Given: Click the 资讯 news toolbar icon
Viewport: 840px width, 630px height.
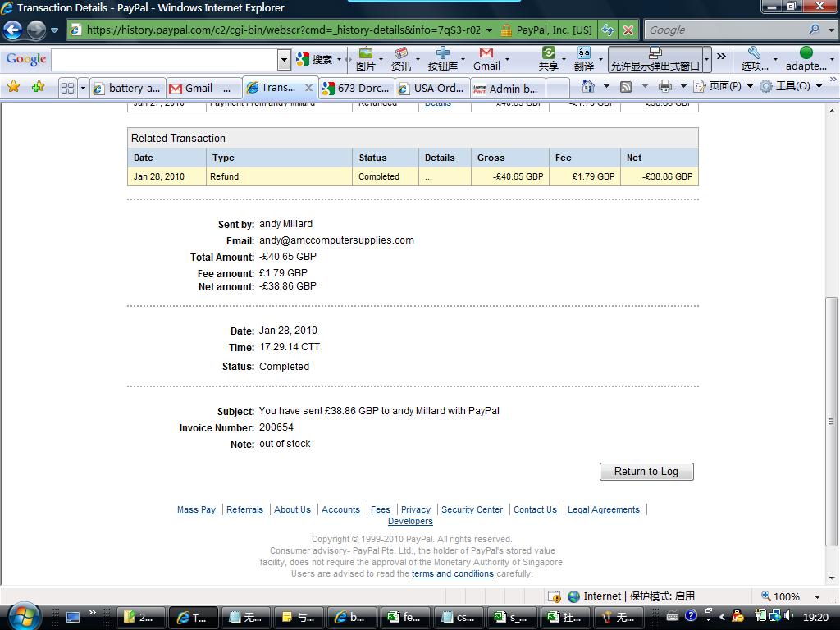Looking at the screenshot, I should coord(400,59).
